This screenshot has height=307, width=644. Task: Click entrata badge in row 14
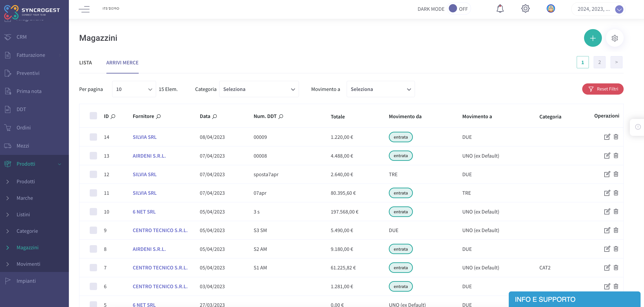click(400, 137)
